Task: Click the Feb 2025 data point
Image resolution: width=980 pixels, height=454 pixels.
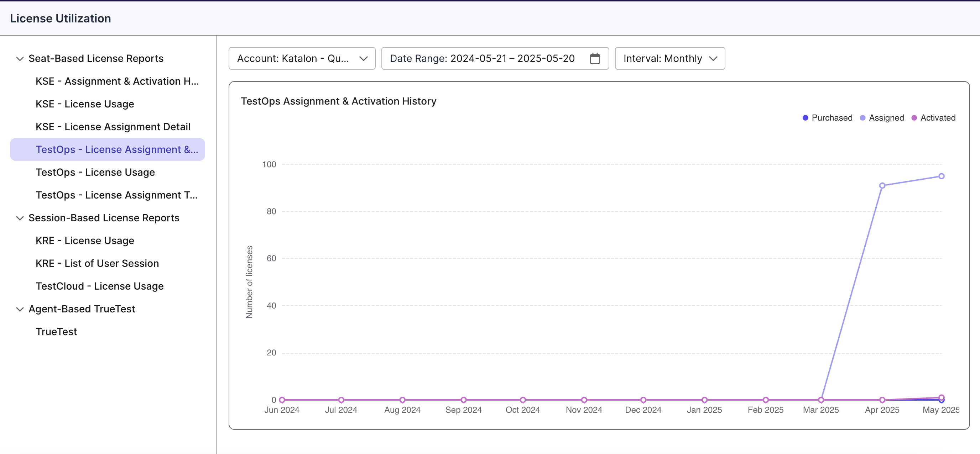Action: (x=765, y=400)
